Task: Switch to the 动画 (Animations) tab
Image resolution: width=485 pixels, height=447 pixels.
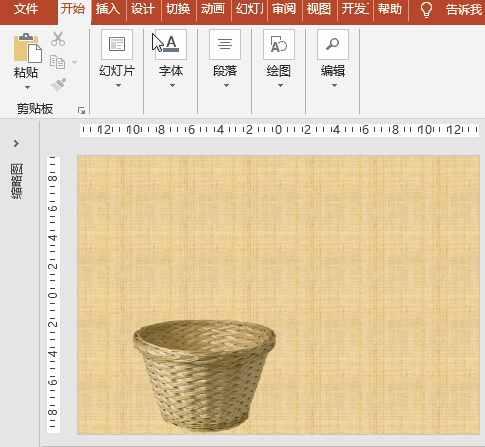Action: click(213, 9)
